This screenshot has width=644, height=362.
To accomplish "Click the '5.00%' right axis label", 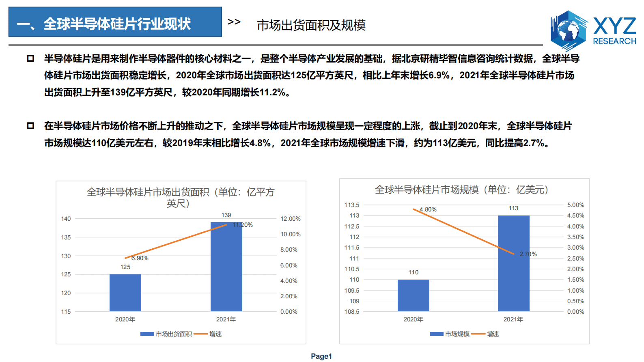I will click(x=575, y=205).
